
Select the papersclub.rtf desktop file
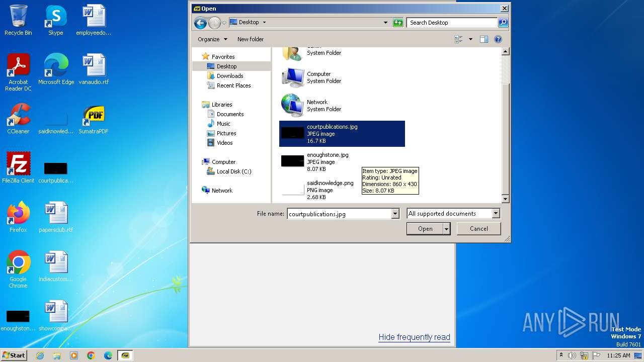tap(56, 217)
